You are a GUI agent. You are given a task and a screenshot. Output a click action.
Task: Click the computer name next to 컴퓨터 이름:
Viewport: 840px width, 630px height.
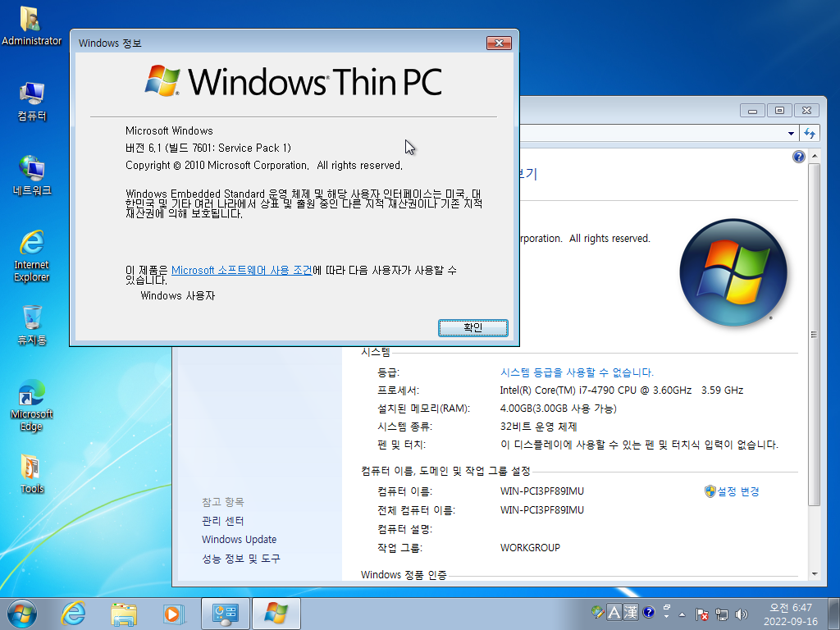coord(541,491)
